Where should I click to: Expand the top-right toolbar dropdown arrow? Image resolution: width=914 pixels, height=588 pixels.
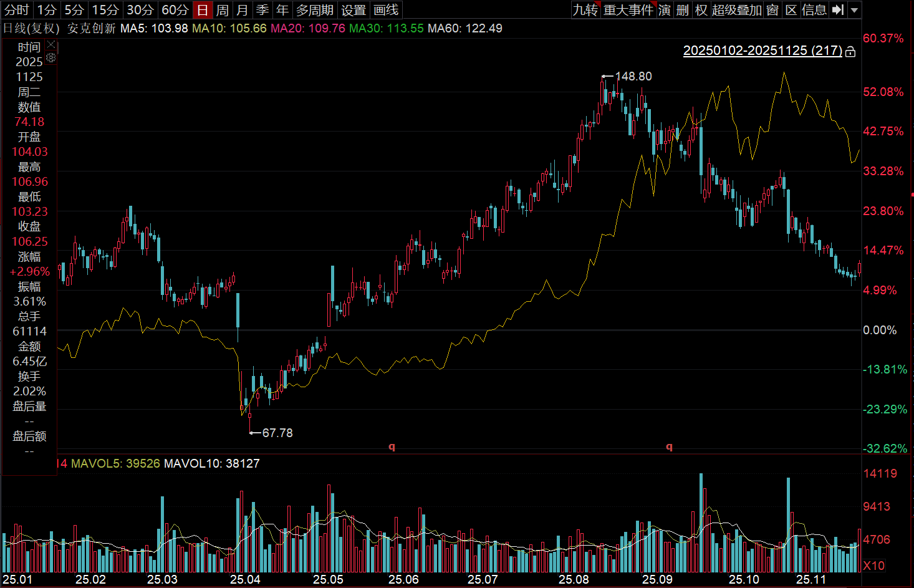(854, 10)
